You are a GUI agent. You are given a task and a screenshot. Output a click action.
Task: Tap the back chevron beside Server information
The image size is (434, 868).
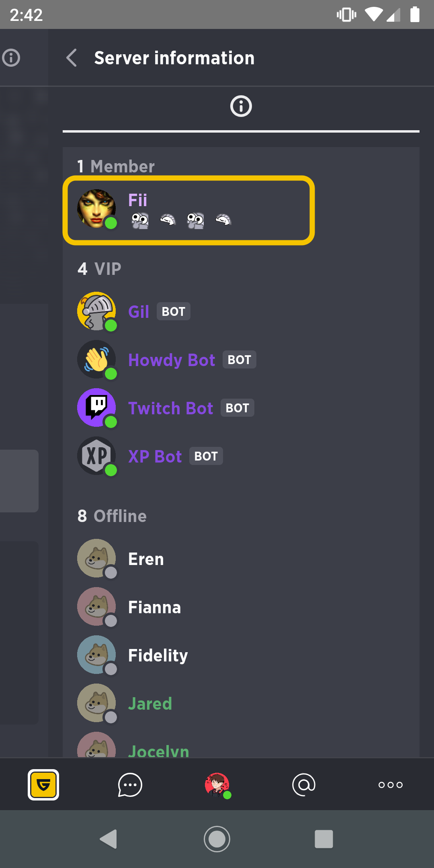[72, 58]
